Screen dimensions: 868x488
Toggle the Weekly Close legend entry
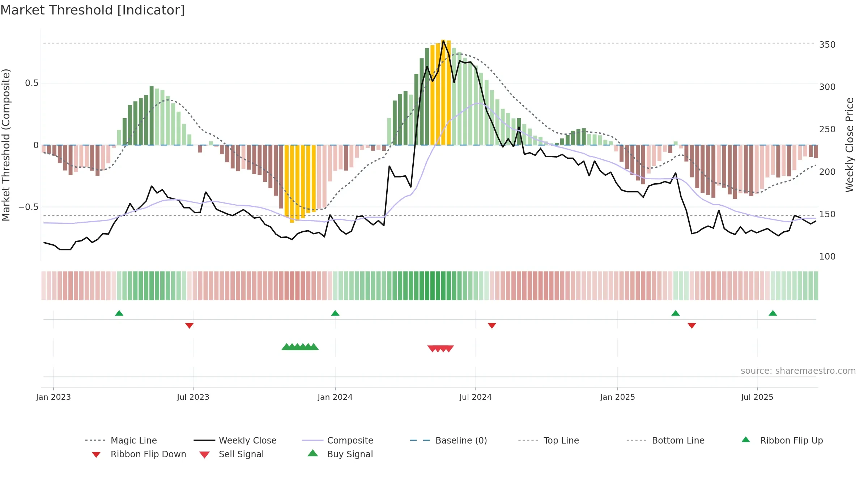point(235,440)
